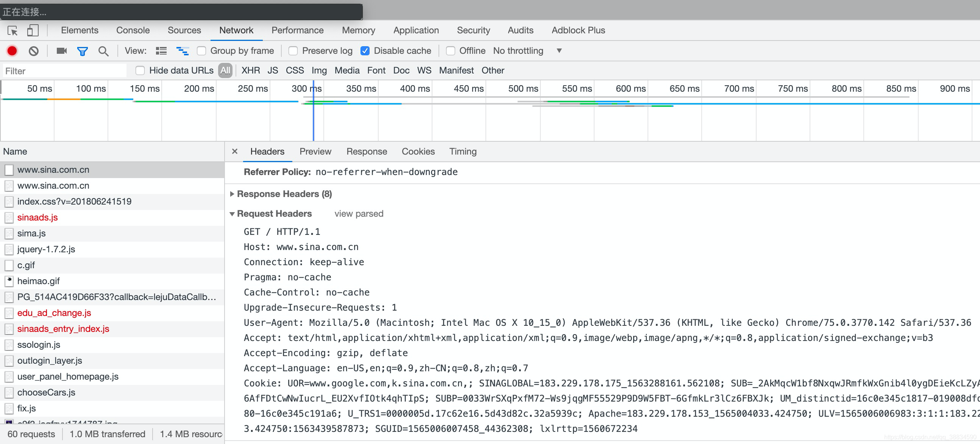Open the Sources tab
This screenshot has width=980, height=444.
point(184,30)
